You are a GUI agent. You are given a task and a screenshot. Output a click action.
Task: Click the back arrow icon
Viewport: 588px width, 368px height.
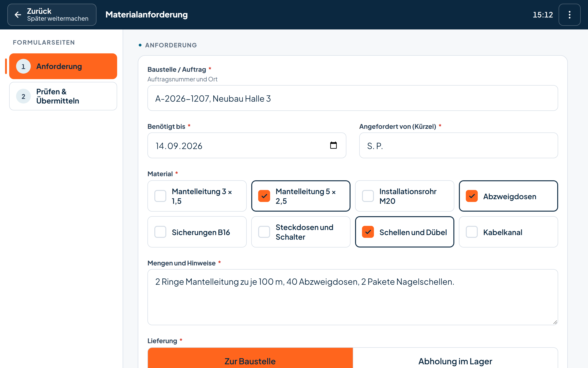point(18,15)
